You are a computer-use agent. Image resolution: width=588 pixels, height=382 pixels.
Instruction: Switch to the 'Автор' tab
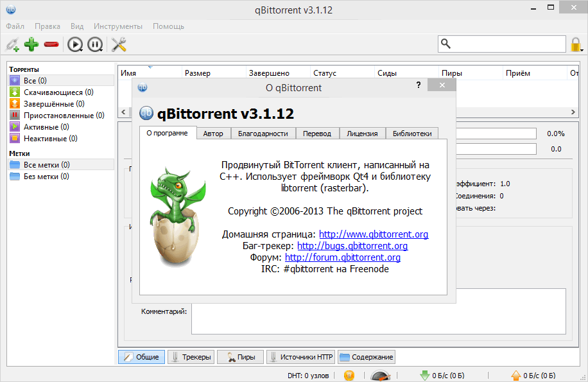coord(213,134)
